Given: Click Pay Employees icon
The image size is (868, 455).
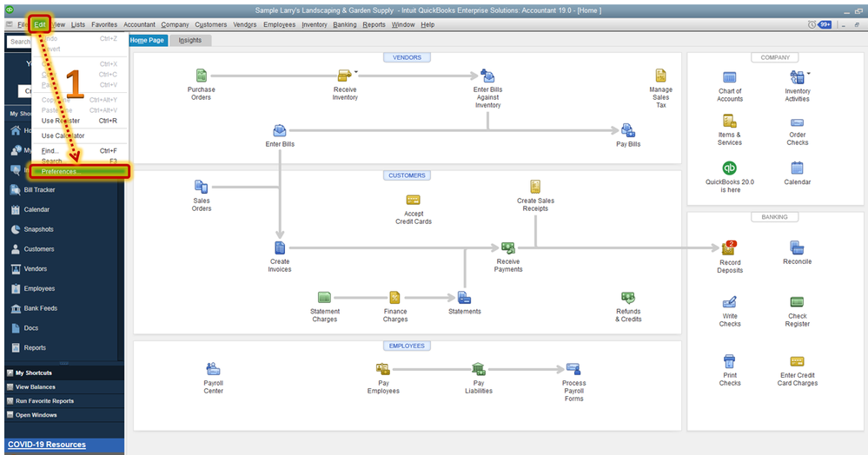Looking at the screenshot, I should tap(383, 369).
